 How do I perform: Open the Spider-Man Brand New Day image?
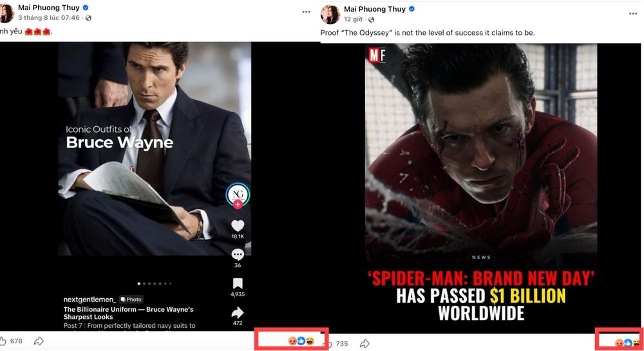pyautogui.click(x=481, y=188)
